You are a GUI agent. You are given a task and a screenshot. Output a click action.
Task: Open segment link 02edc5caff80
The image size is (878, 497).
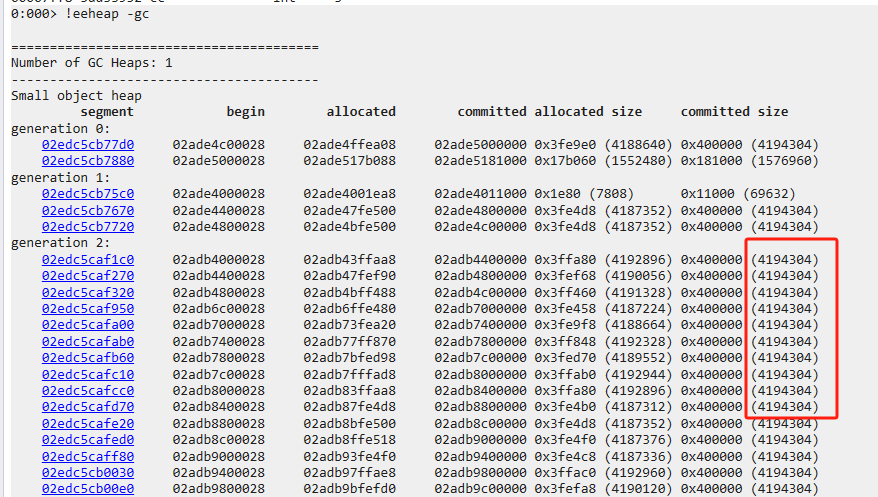[x=88, y=456]
